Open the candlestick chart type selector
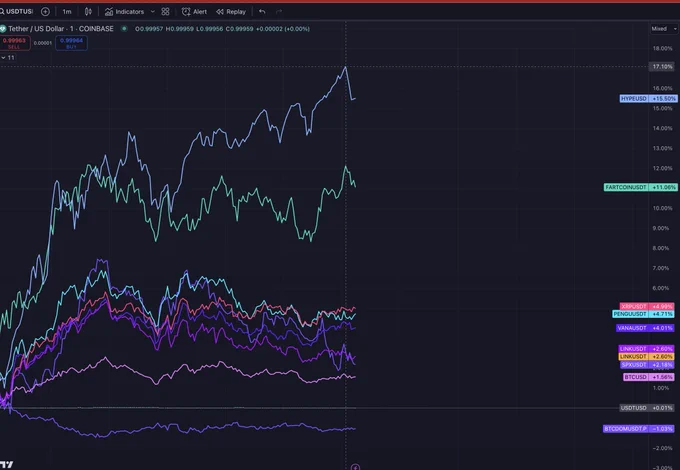The width and height of the screenshot is (680, 470). [x=88, y=12]
